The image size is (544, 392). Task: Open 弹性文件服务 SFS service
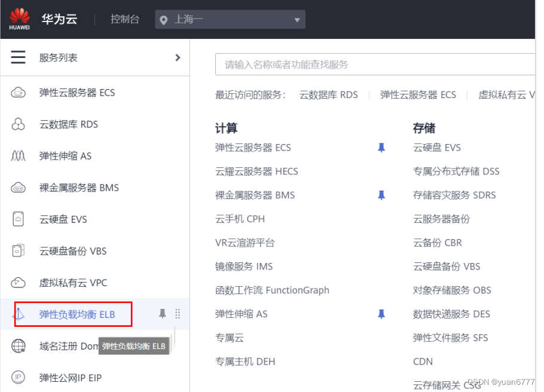[450, 338]
